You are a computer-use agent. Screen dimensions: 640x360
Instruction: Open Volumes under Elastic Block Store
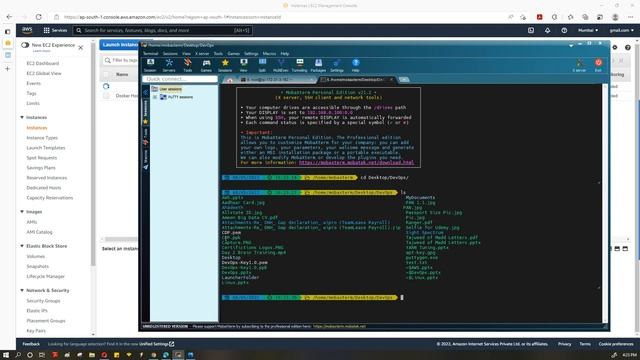[x=36, y=256]
